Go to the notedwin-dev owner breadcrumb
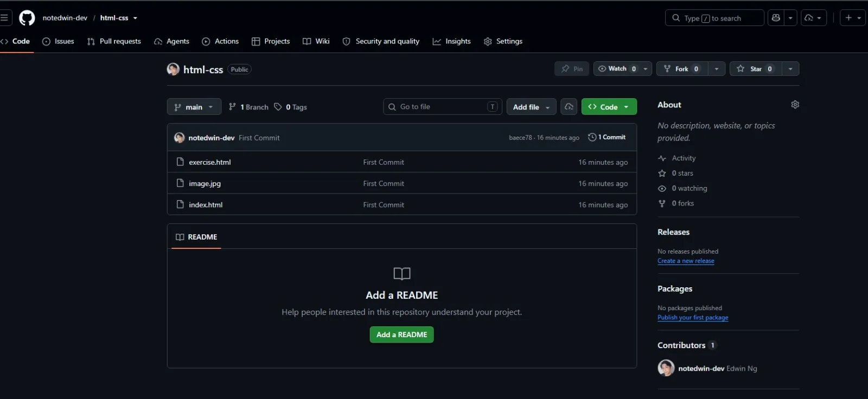This screenshot has height=399, width=868. [x=65, y=18]
